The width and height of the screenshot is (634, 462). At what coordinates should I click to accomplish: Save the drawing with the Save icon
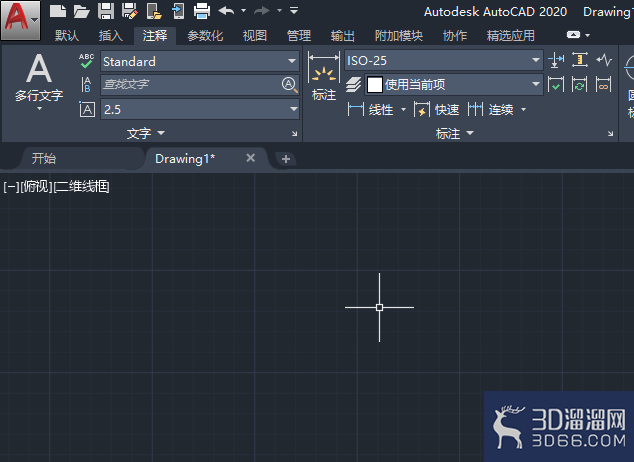point(106,11)
